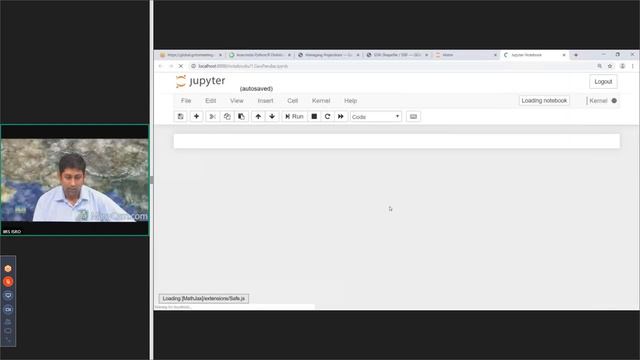This screenshot has width=640, height=360.
Task: Click the red microphone button in meeting panel
Action: 8,282
